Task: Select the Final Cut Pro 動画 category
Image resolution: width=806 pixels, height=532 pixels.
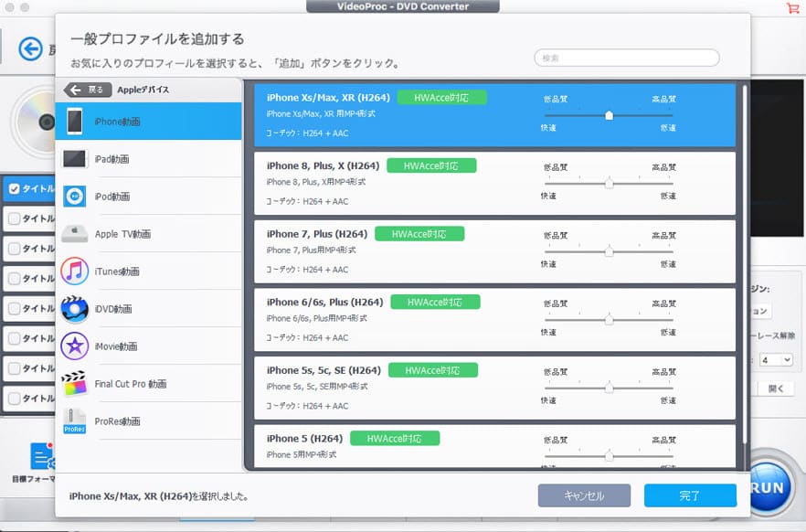Action: click(149, 383)
